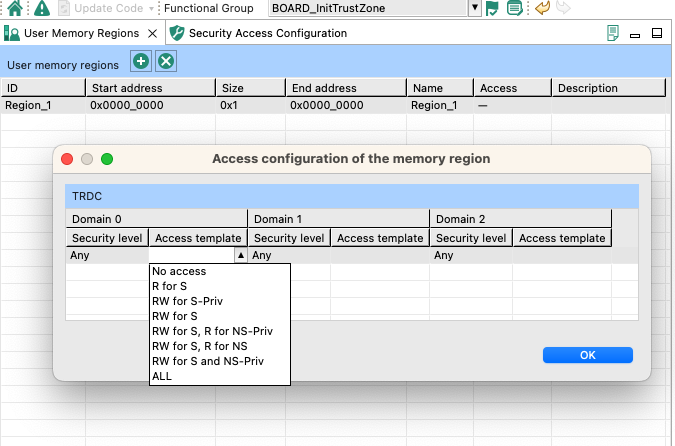Collapse the Domain 0 access template dropdown
The height and width of the screenshot is (446, 675).
239,256
